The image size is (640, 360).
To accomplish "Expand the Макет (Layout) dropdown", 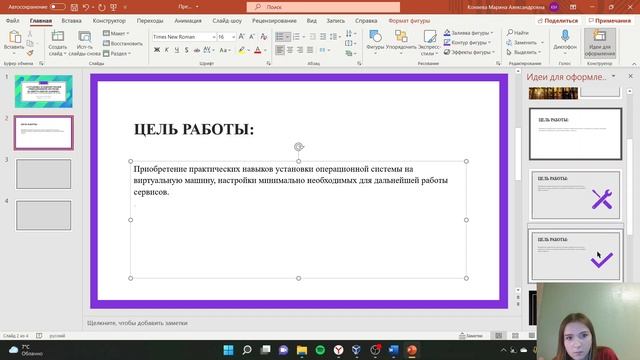I will pyautogui.click(x=116, y=33).
